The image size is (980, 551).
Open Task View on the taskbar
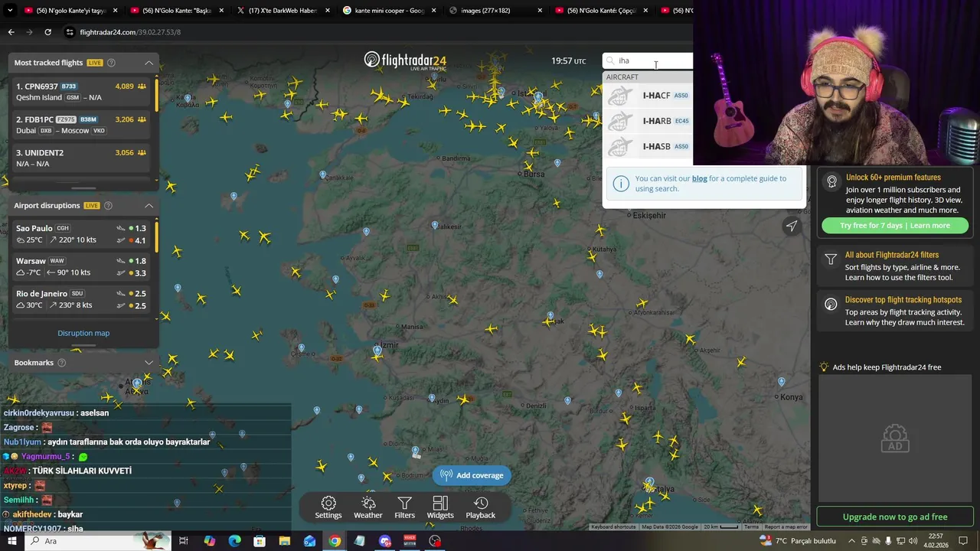coord(184,541)
